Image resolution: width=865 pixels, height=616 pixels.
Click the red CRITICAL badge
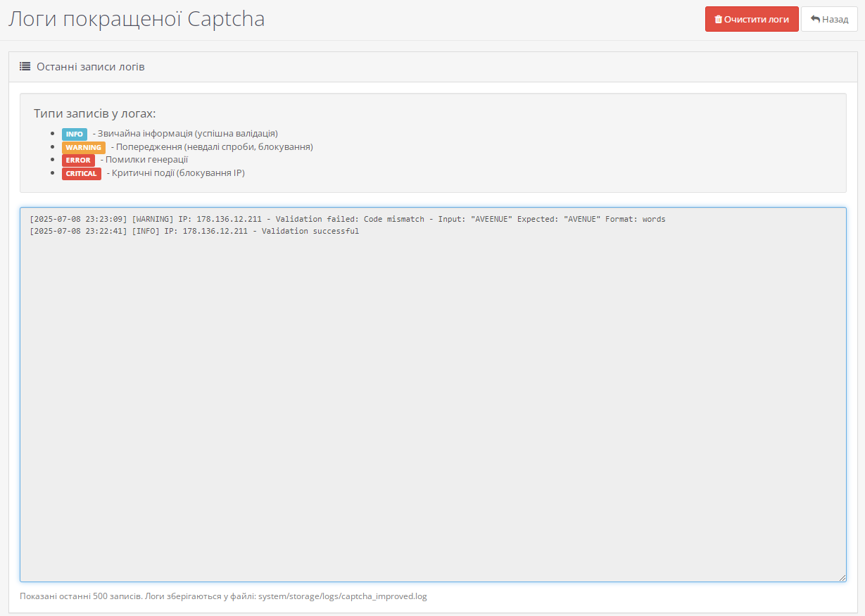[x=82, y=173]
